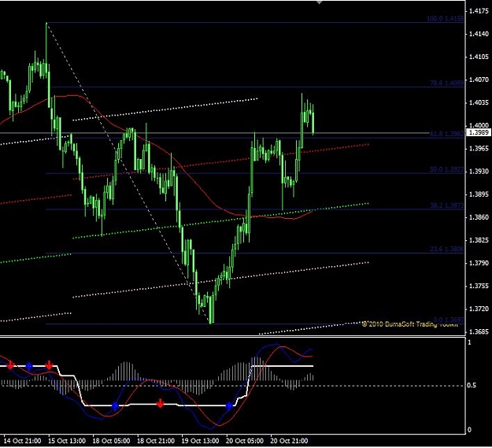Screen dimensions: 492x448
Task: Select the Fibonacci 38.2 level label 1.3873
Action: [446, 205]
